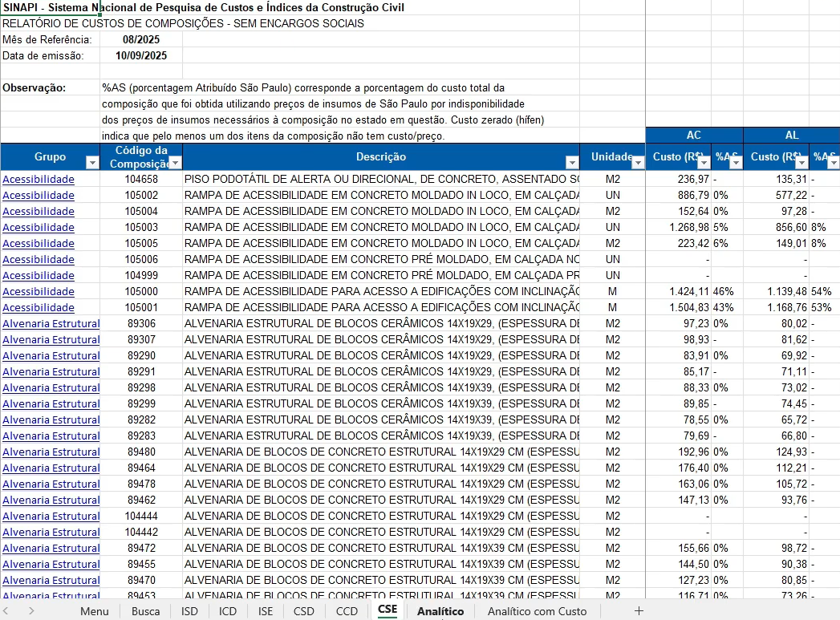Switch to the Menu sheet tab
This screenshot has height=620, width=840.
94,611
